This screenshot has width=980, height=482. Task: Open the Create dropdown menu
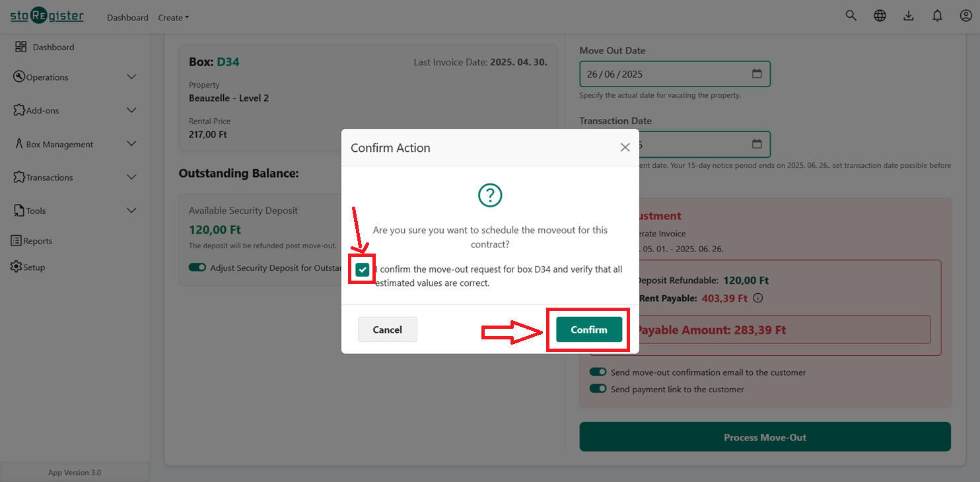(173, 18)
